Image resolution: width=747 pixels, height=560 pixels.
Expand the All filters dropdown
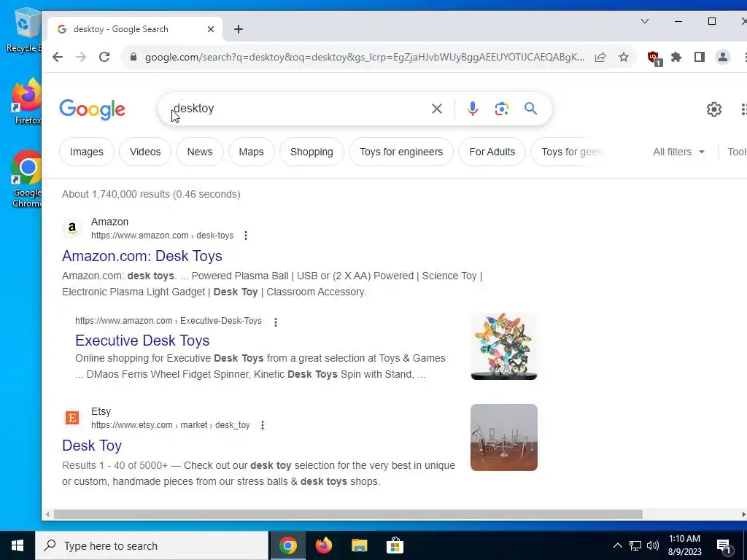point(679,152)
